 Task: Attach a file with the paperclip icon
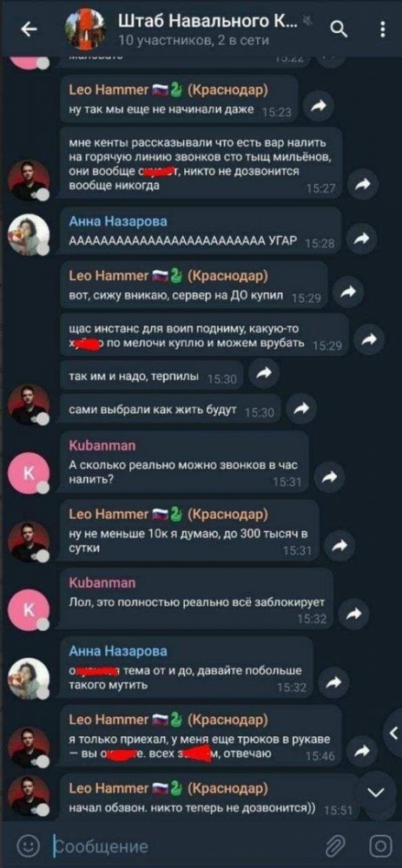[334, 846]
